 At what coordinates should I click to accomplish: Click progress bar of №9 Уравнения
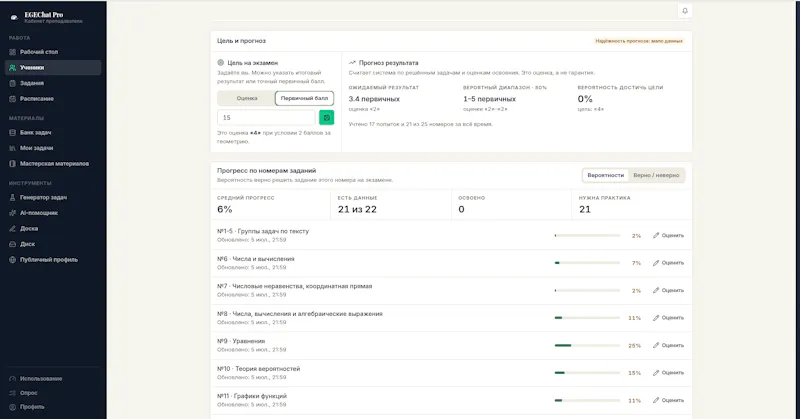tap(587, 346)
